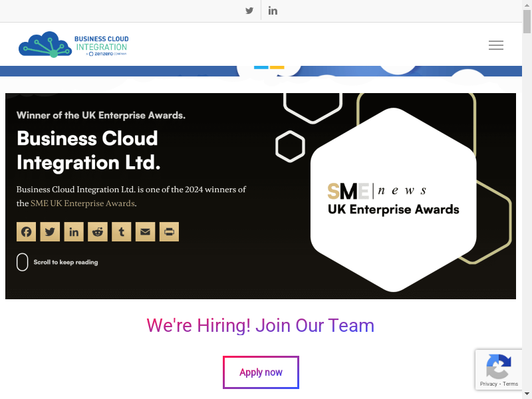This screenshot has width=532, height=399.
Task: Send the article by email icon
Action: click(146, 231)
